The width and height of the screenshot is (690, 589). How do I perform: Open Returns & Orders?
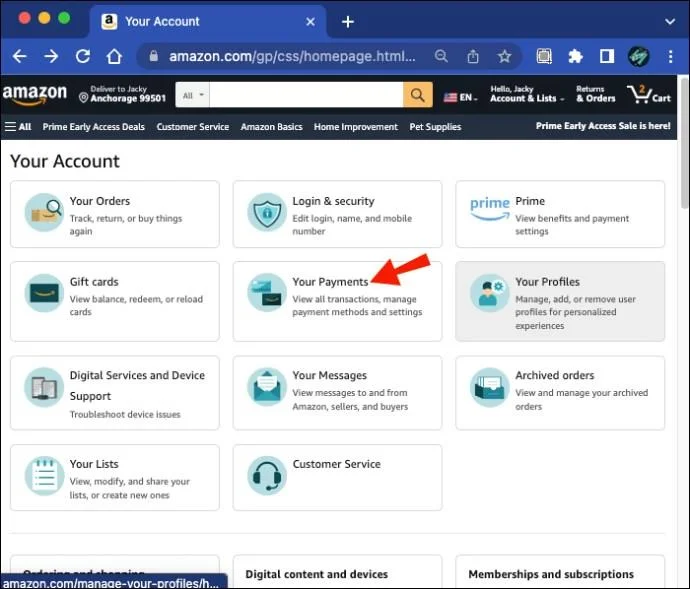pos(596,94)
